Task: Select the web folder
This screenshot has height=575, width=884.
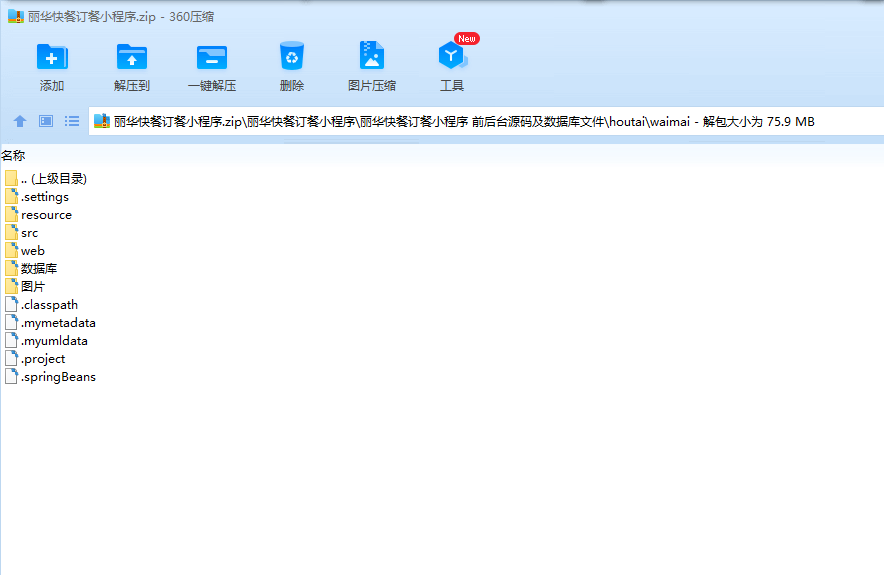Action: pyautogui.click(x=25, y=251)
